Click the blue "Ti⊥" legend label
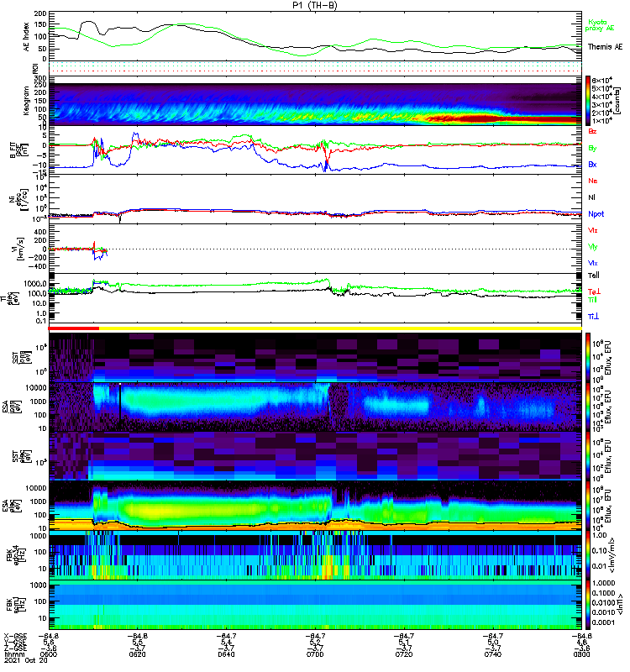This screenshot has width=630, height=672. click(593, 317)
